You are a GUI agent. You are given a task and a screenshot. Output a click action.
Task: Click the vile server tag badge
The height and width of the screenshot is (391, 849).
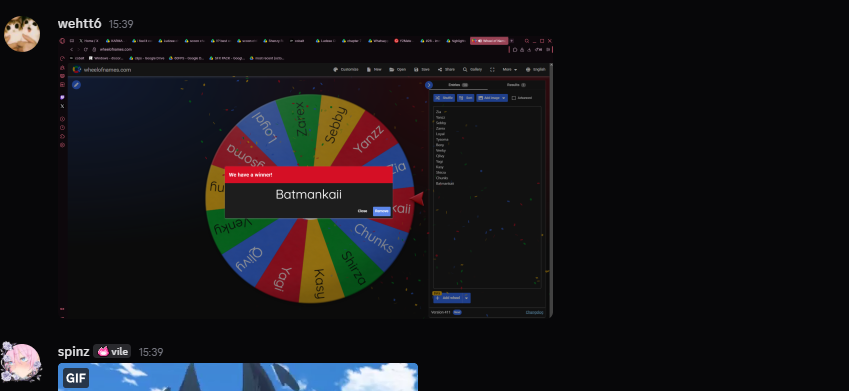click(x=112, y=351)
